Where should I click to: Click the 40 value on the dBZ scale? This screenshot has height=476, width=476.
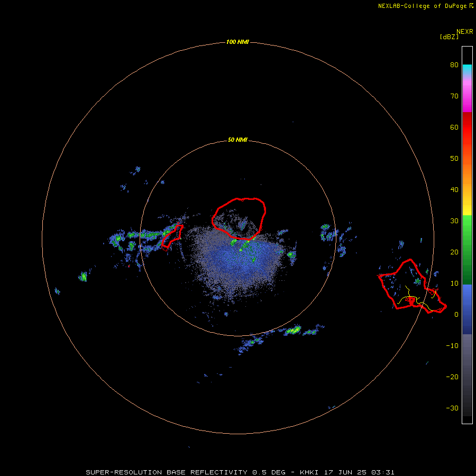click(x=454, y=190)
